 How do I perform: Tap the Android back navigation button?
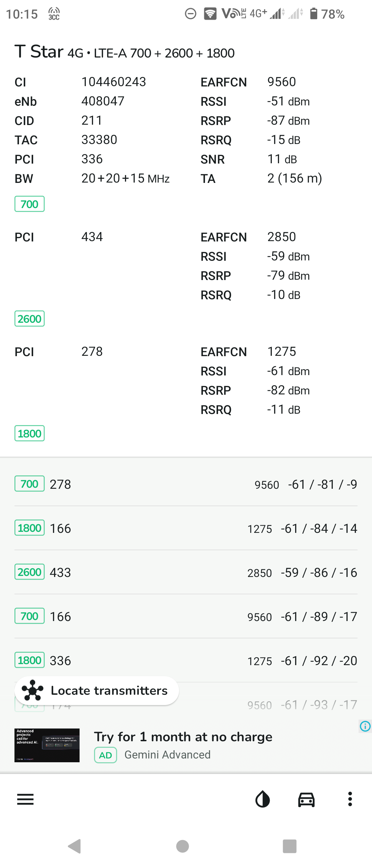point(75,846)
